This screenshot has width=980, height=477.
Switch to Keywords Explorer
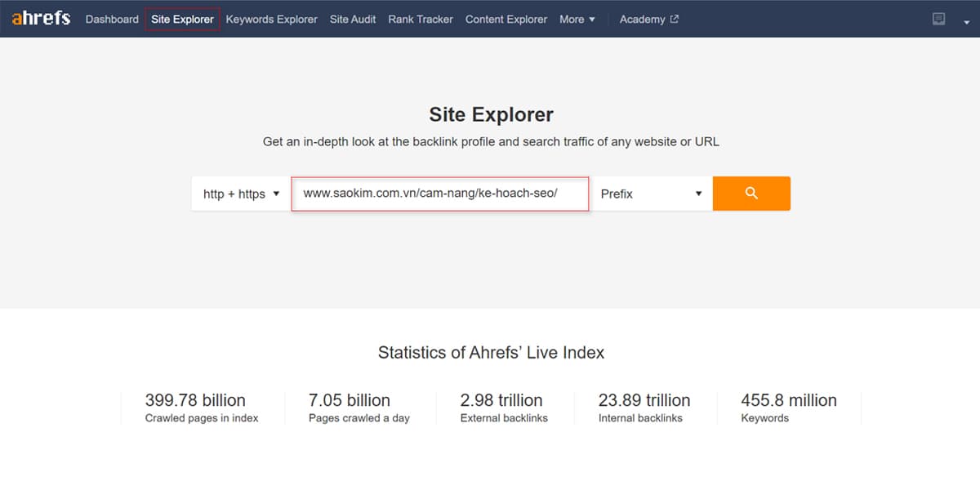pos(271,19)
